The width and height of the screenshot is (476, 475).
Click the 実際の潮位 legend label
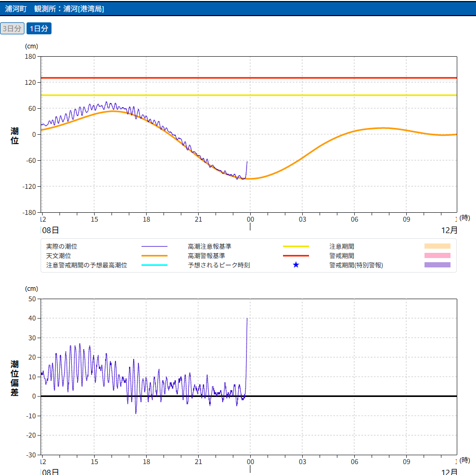tap(65, 246)
